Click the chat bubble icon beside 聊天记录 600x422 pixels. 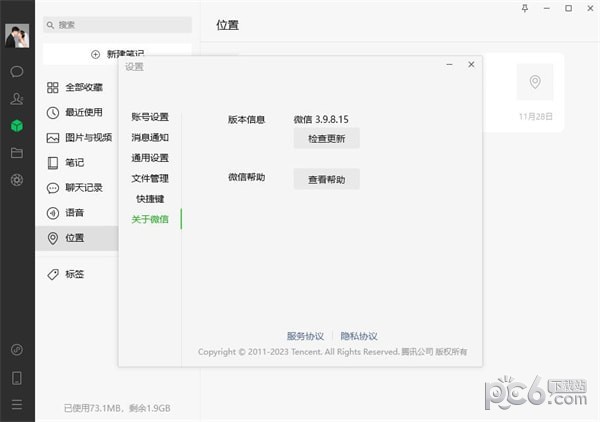pos(53,188)
